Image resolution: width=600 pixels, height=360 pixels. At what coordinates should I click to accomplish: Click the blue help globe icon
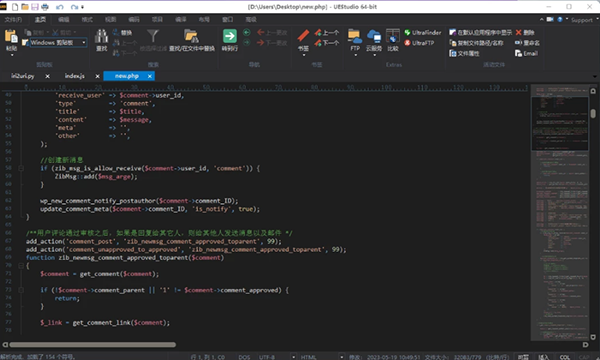(560, 19)
